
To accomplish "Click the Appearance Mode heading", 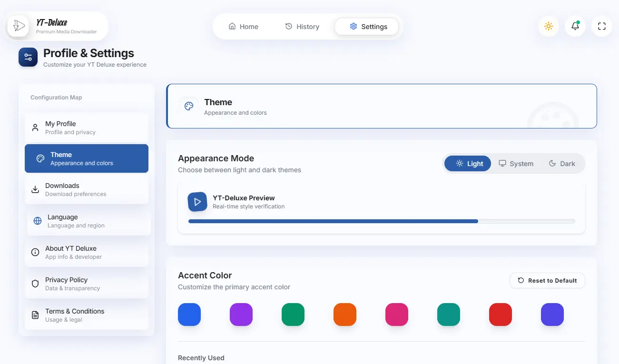I will click(216, 158).
